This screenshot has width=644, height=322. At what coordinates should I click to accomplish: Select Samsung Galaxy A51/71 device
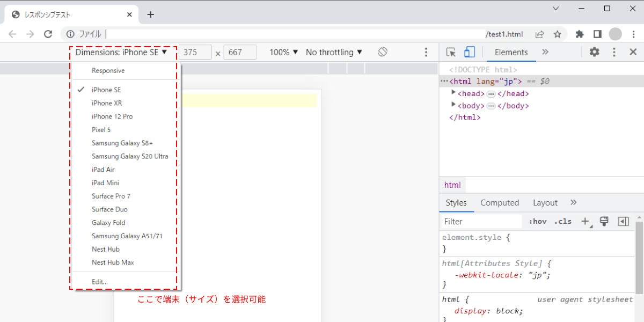126,236
